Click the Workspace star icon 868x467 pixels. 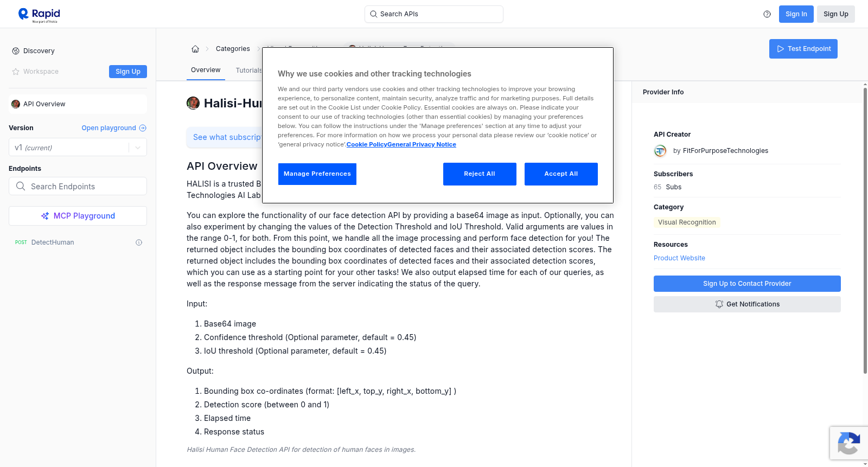pyautogui.click(x=16, y=72)
